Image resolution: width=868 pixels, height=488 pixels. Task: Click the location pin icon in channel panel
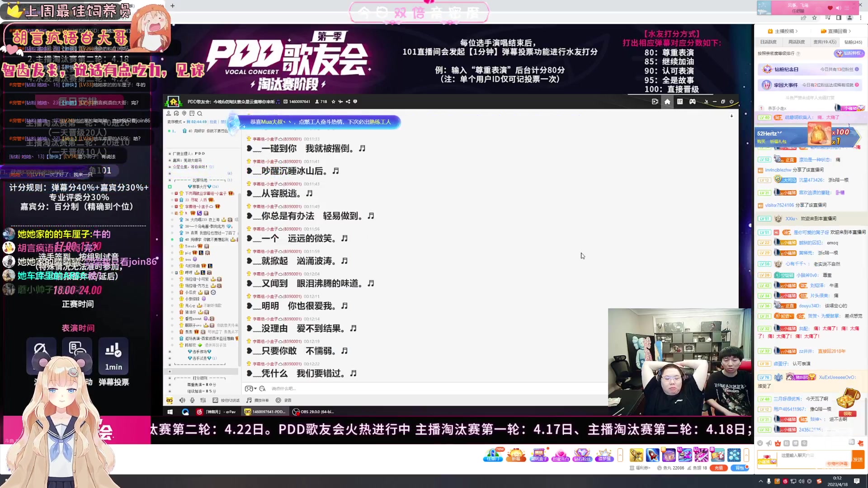(184, 113)
